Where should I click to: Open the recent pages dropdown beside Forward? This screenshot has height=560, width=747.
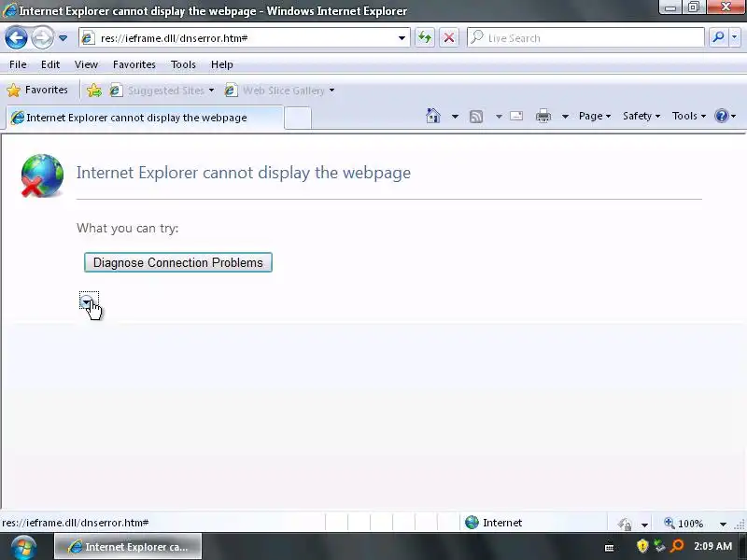point(63,38)
